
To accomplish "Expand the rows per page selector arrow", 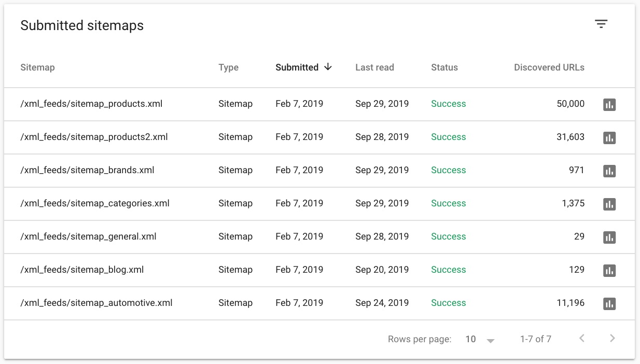I will 489,340.
